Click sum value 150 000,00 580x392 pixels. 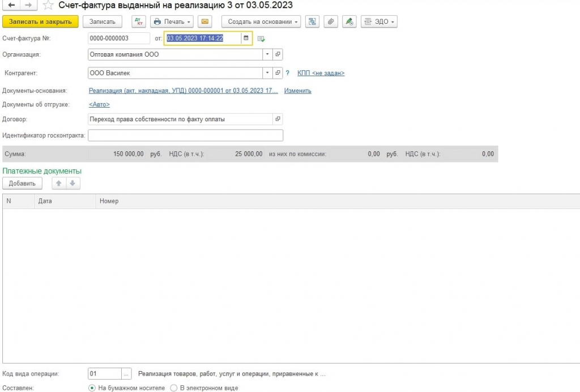coord(129,154)
